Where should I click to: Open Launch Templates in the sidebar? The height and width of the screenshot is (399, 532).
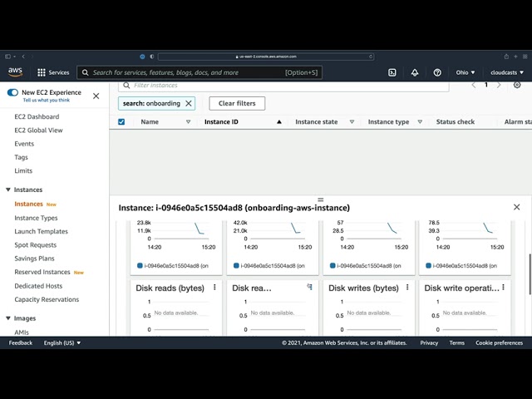click(x=41, y=231)
